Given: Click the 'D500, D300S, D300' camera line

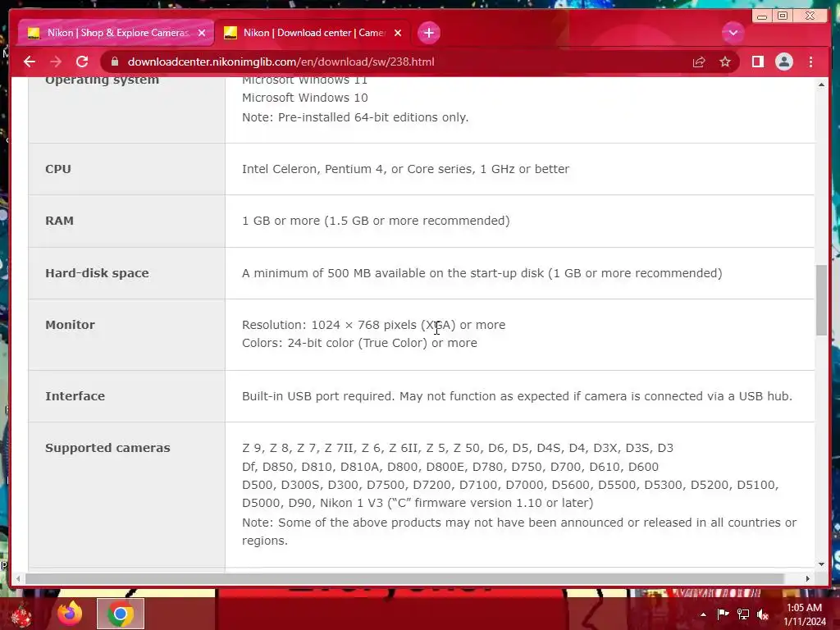Looking at the screenshot, I should tap(510, 485).
